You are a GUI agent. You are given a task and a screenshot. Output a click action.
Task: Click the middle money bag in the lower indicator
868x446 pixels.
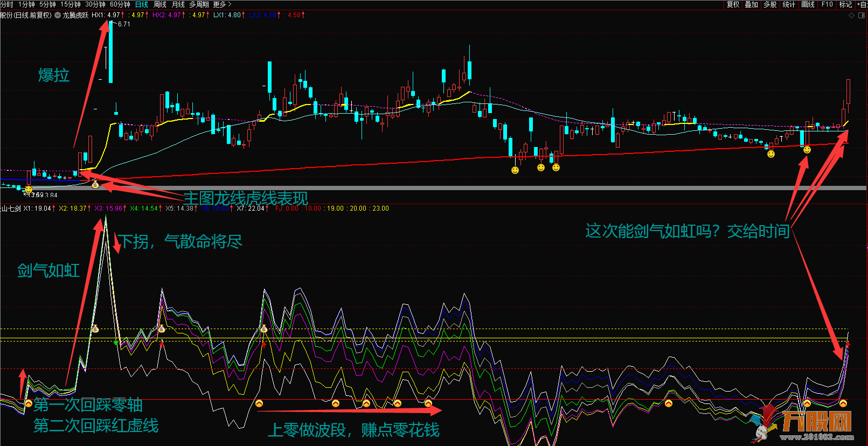pyautogui.click(x=161, y=329)
